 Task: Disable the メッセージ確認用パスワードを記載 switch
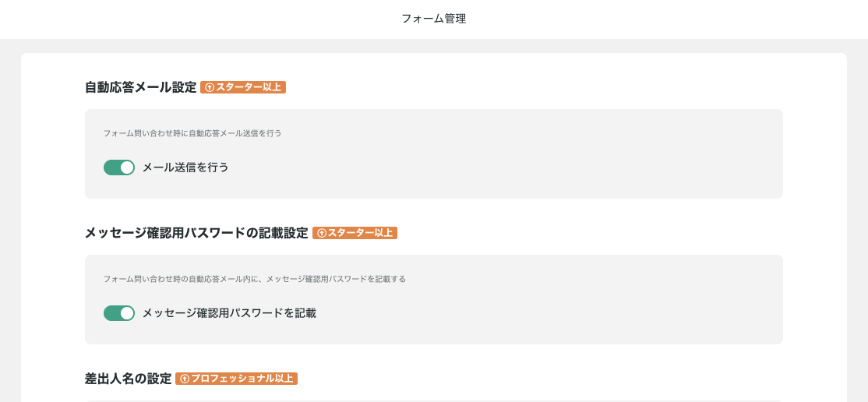[x=118, y=313]
